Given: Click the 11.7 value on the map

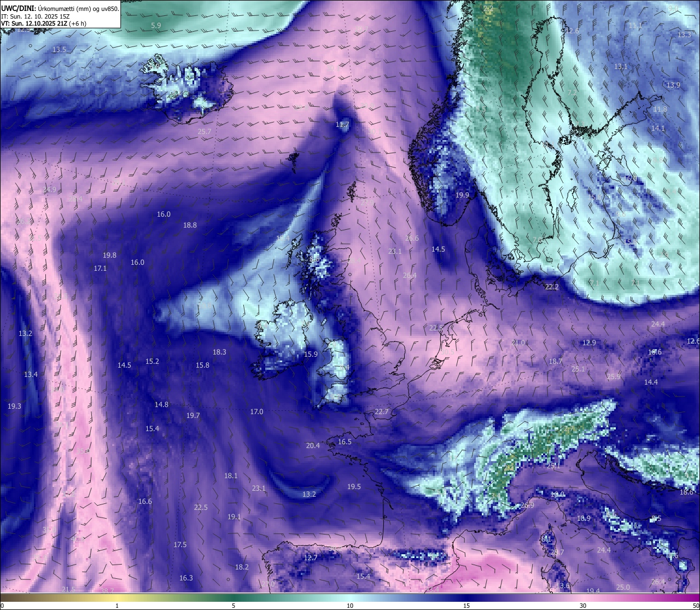Looking at the screenshot, I should tap(342, 125).
